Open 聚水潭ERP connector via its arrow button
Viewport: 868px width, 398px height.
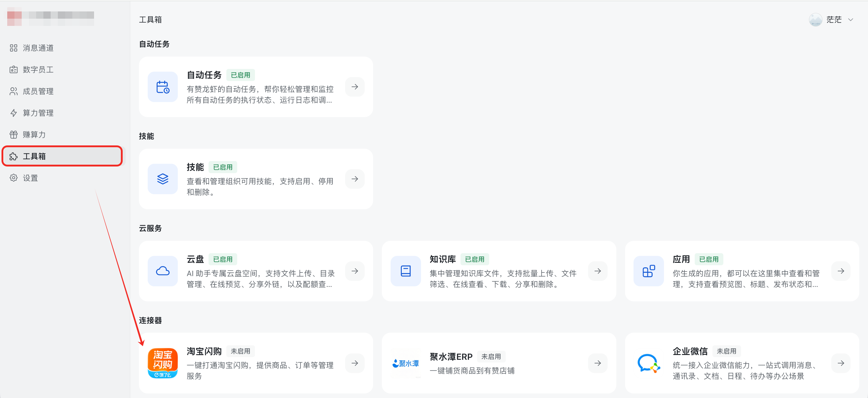(597, 363)
